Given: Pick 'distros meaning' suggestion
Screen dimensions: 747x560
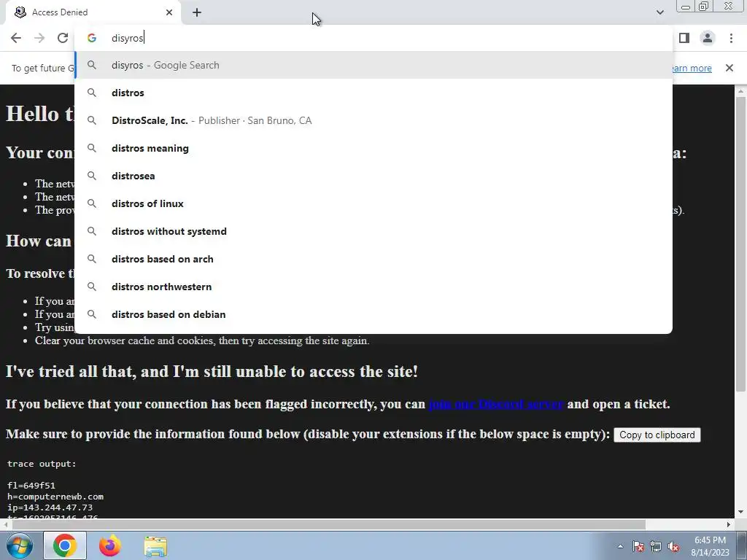Looking at the screenshot, I should point(373,148).
